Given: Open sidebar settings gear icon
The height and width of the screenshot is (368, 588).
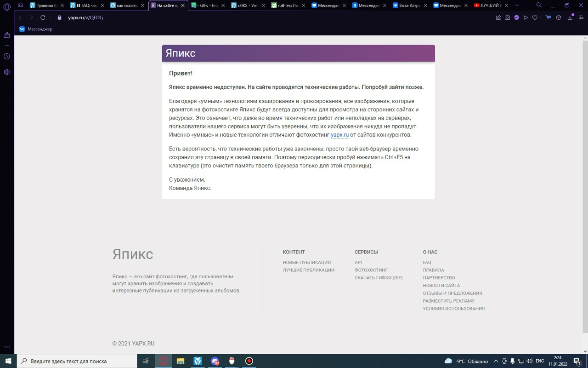Looking at the screenshot, I should [x=7, y=72].
